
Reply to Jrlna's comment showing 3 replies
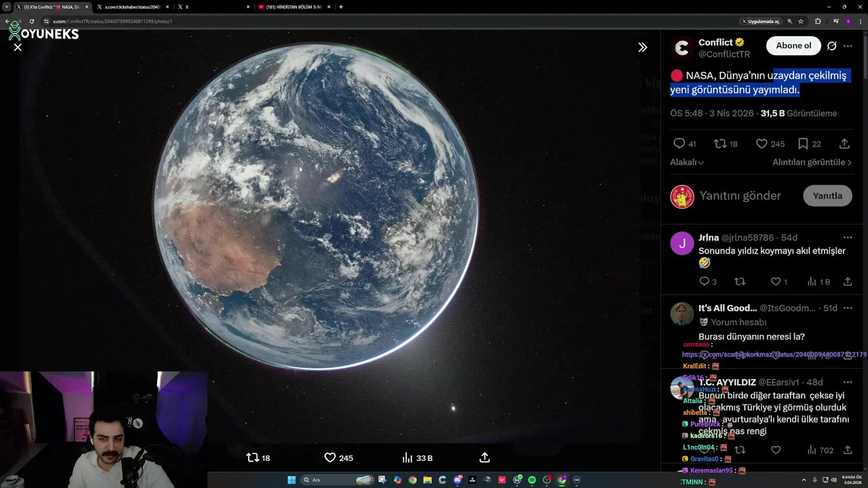click(x=707, y=281)
